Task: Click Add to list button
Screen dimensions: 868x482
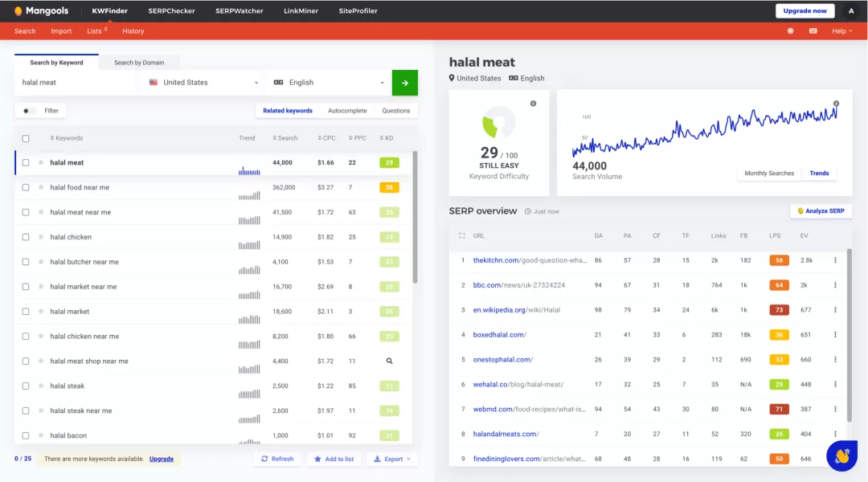Action: click(x=334, y=459)
